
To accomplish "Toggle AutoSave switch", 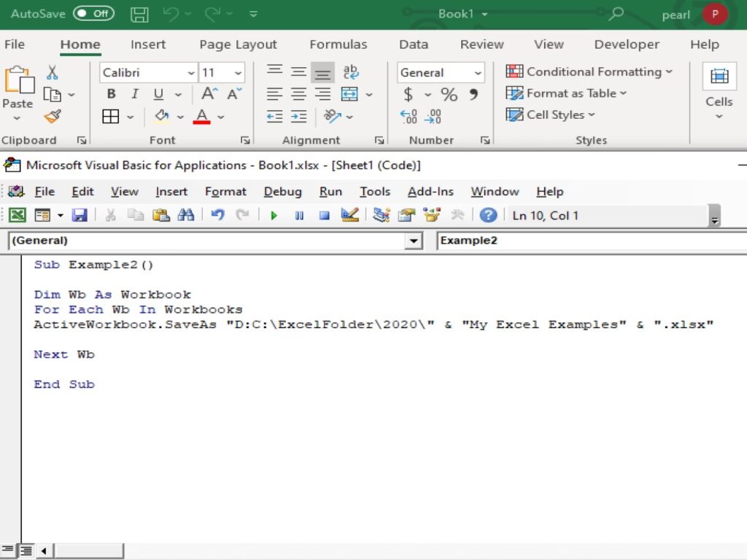I will click(x=93, y=13).
